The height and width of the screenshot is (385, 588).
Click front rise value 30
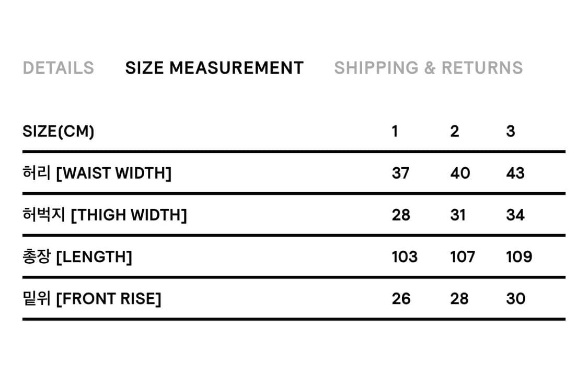(515, 299)
